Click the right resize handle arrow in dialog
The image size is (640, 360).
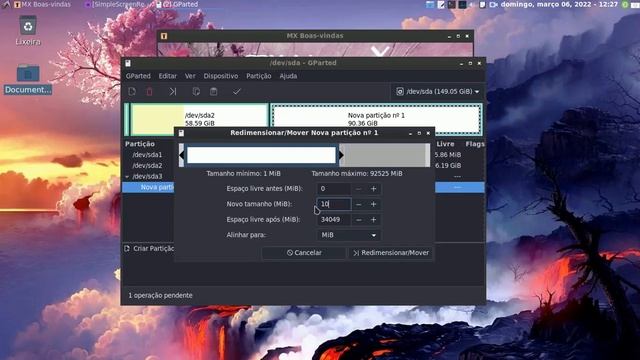[341, 155]
